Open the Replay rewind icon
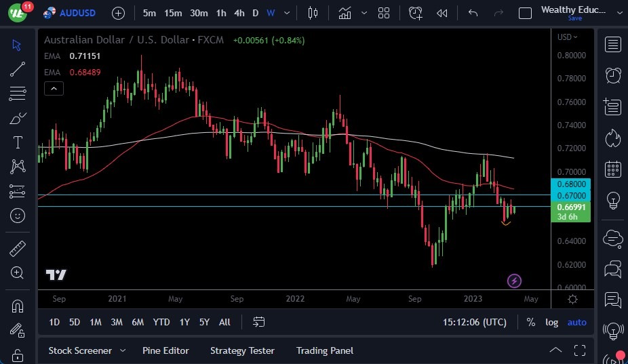This screenshot has width=628, height=364. 441,13
